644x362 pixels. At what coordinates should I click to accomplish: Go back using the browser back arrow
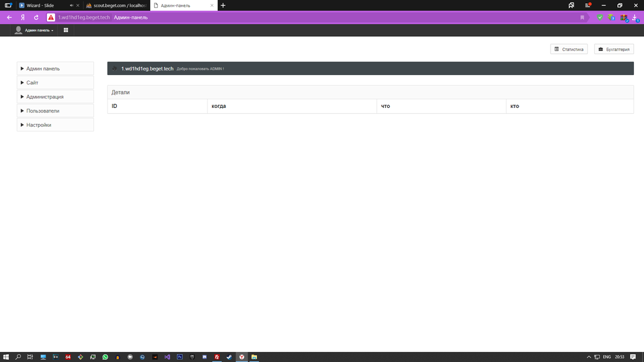click(9, 17)
